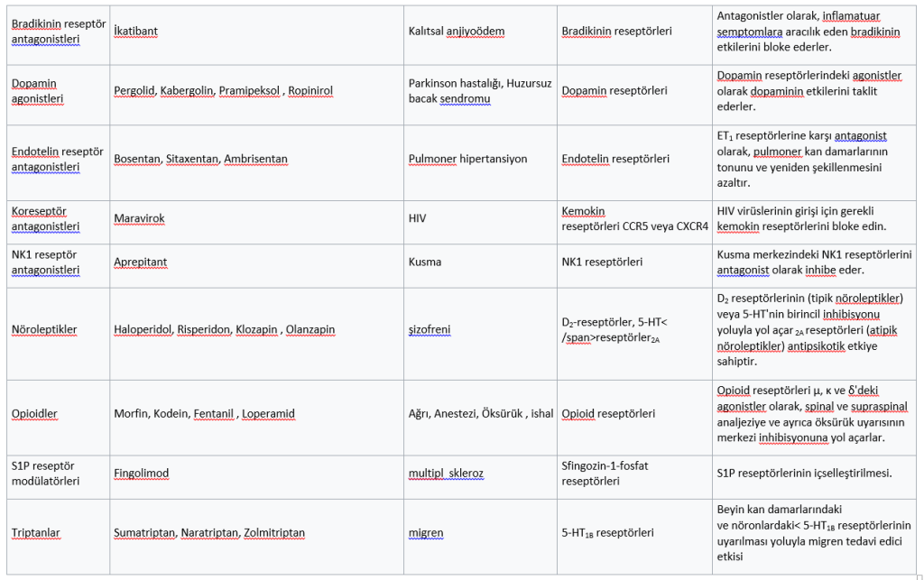Click on Bosentan in the endotelin row

[137, 159]
